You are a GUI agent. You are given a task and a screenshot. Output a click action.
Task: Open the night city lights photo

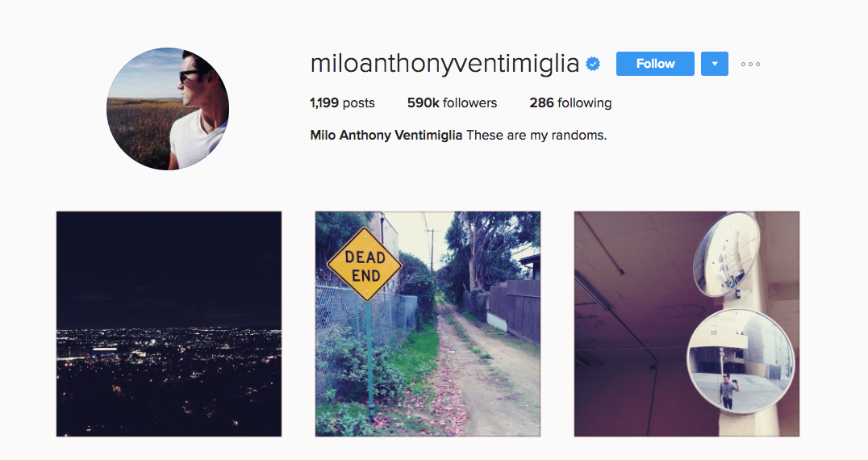point(169,324)
